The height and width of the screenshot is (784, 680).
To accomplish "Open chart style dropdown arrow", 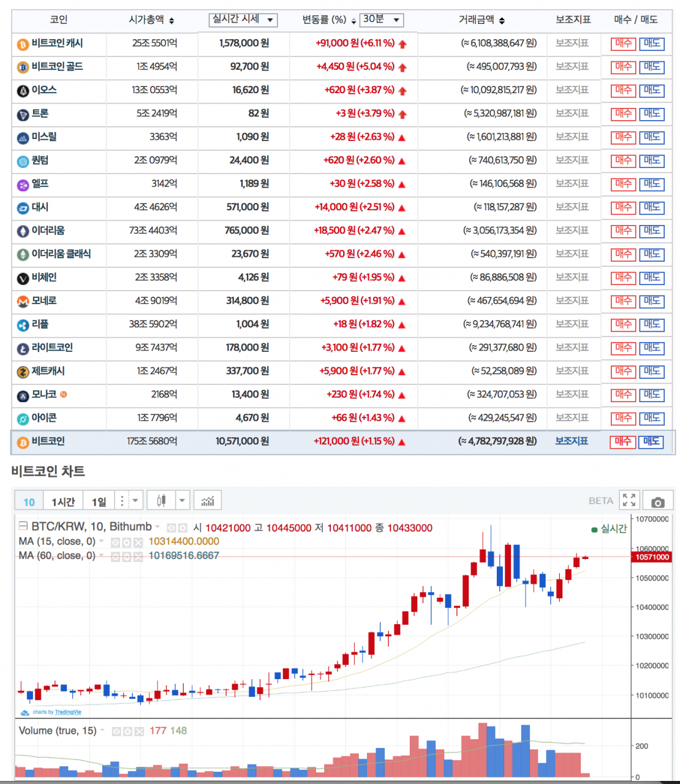I will (182, 501).
